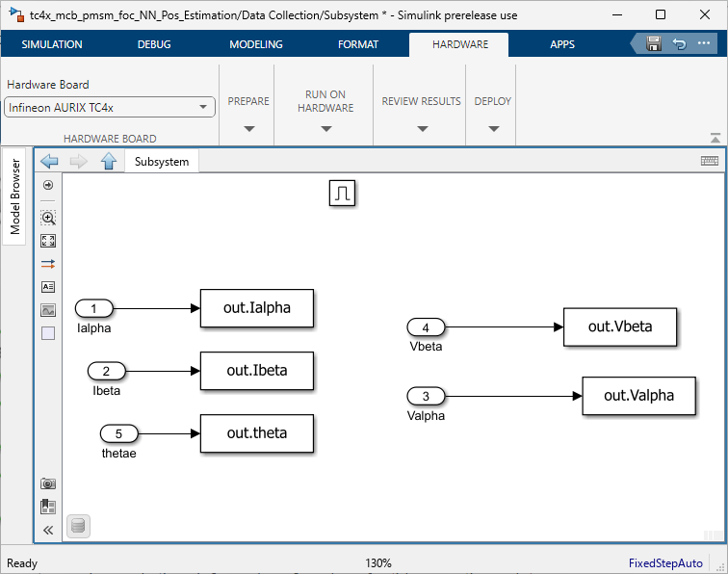728x574 pixels.
Task: Click the Vbeta port label
Action: pos(426,347)
